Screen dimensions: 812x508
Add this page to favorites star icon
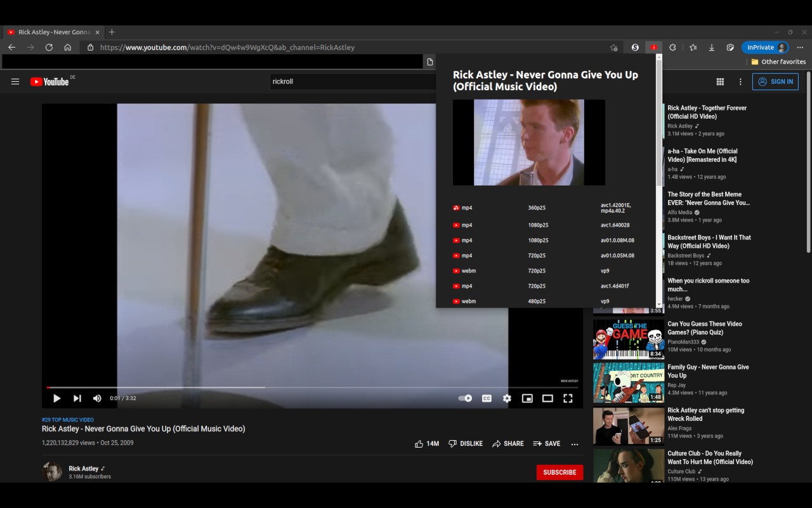tap(613, 47)
